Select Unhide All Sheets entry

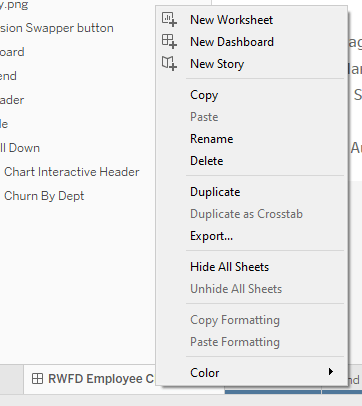tap(251, 289)
